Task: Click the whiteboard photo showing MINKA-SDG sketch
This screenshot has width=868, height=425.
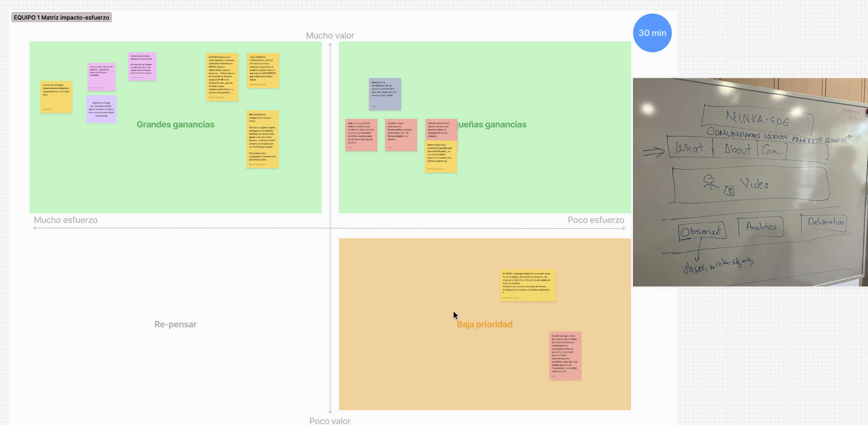Action: (750, 182)
